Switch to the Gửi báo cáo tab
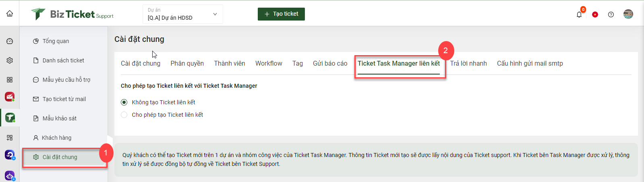Viewport: 644px width, 182px height. [x=330, y=63]
